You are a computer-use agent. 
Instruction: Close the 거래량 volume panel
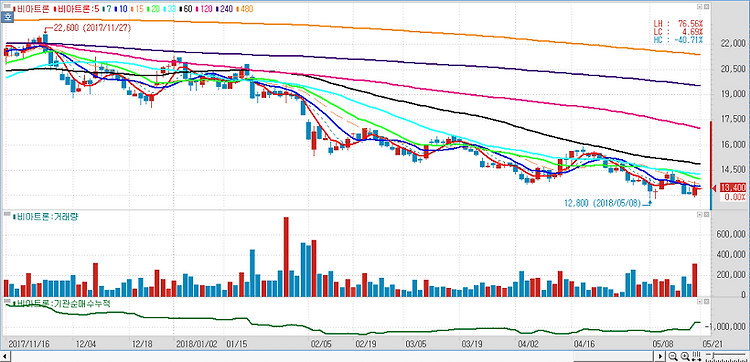click(706, 216)
